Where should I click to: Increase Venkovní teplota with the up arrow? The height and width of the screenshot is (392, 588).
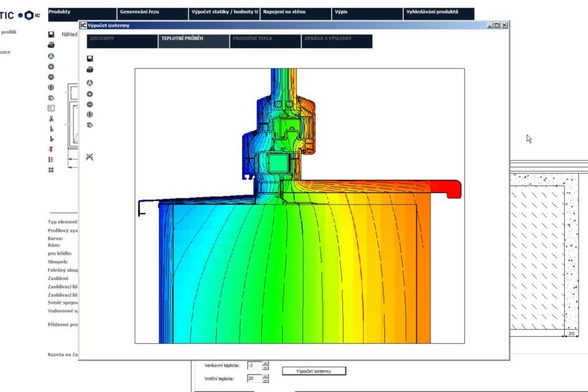coord(265,363)
